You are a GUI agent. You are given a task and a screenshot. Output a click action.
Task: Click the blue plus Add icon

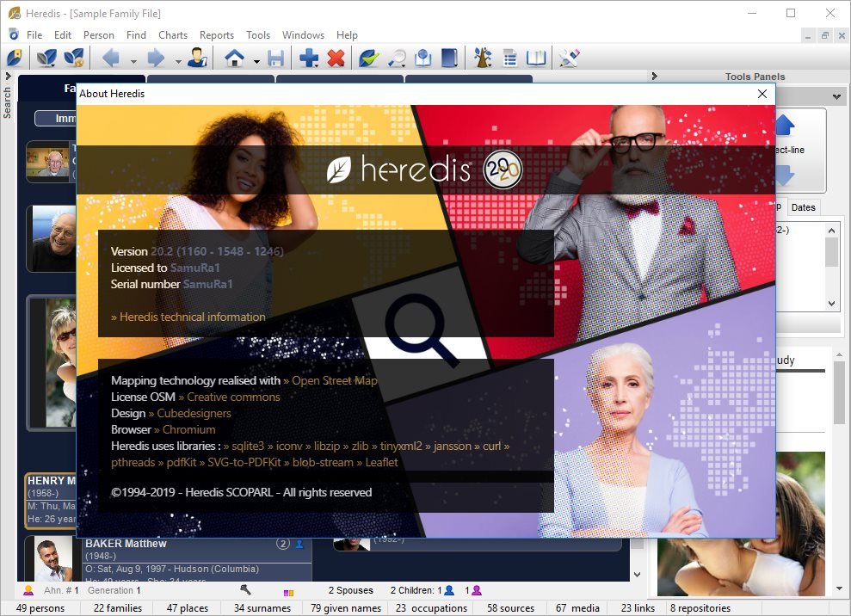point(309,58)
